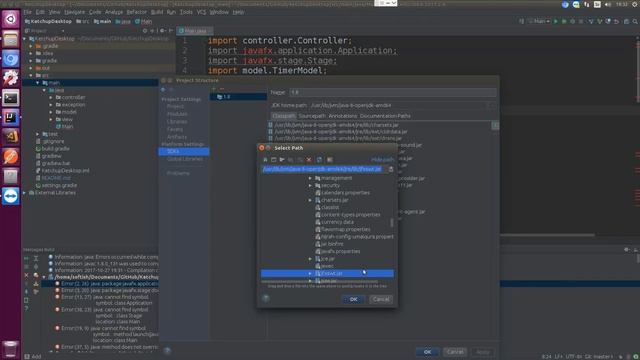Click the Desktop directory icon in Select Path
Viewport: 640px width, 360px height.
tap(274, 160)
